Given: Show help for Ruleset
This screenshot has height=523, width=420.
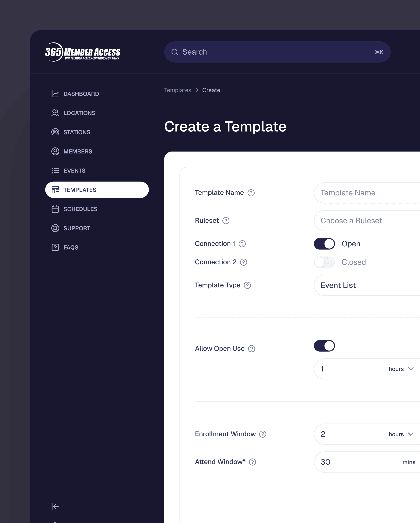Looking at the screenshot, I should (226, 221).
